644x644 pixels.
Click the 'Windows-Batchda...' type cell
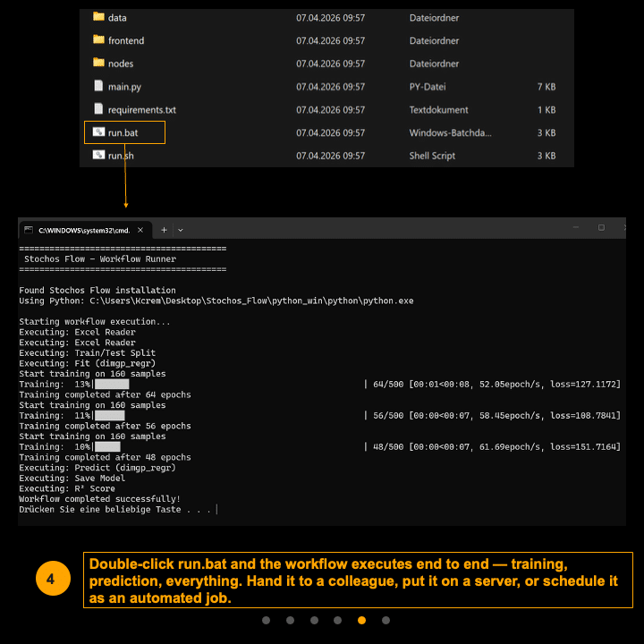(450, 132)
